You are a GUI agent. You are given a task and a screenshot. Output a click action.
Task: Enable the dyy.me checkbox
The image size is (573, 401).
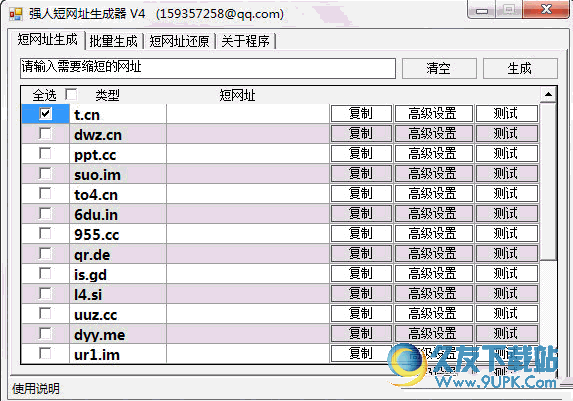(45, 333)
